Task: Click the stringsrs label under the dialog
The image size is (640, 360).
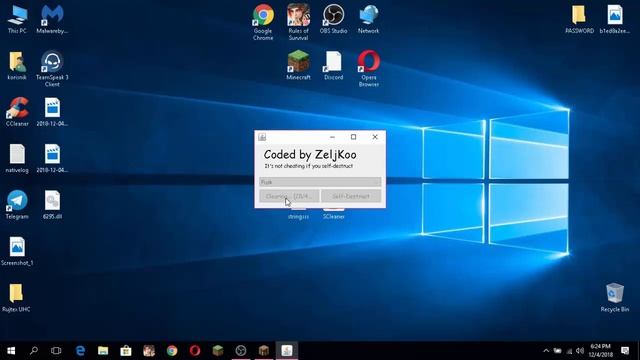Action: [x=298, y=217]
